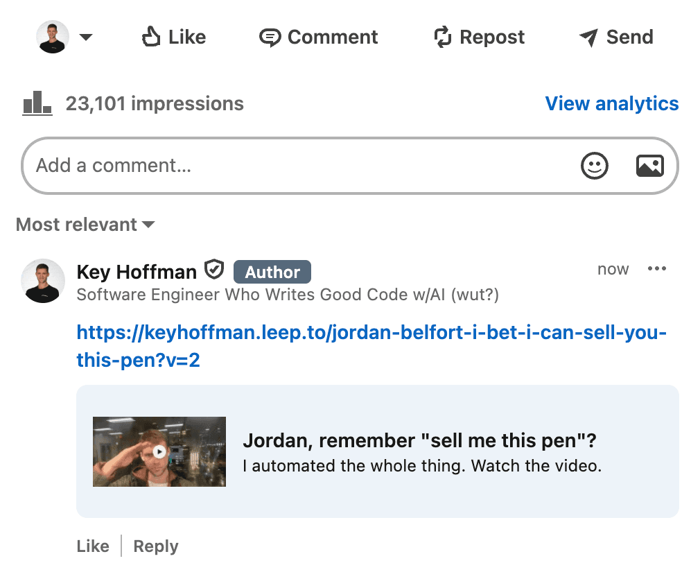Image resolution: width=700 pixels, height=588 pixels.
Task: Like Key Hoffman's comment
Action: 92,546
